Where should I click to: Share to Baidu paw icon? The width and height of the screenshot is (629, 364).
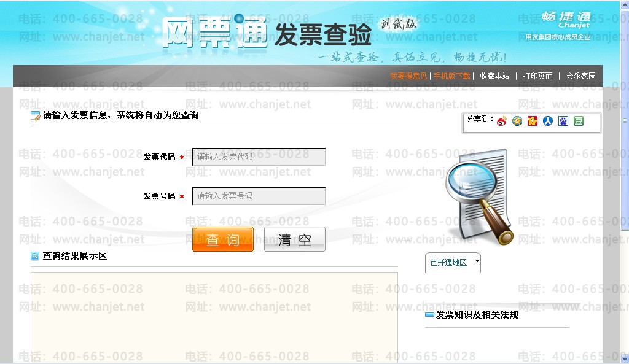pyautogui.click(x=563, y=121)
